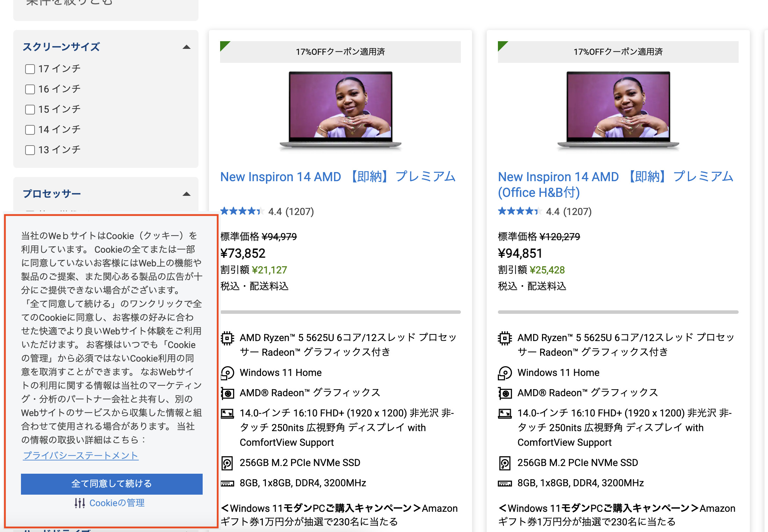Screen dimensions: 768x532
Task: Click processor icon in Office H&B product specs
Action: coord(505,338)
